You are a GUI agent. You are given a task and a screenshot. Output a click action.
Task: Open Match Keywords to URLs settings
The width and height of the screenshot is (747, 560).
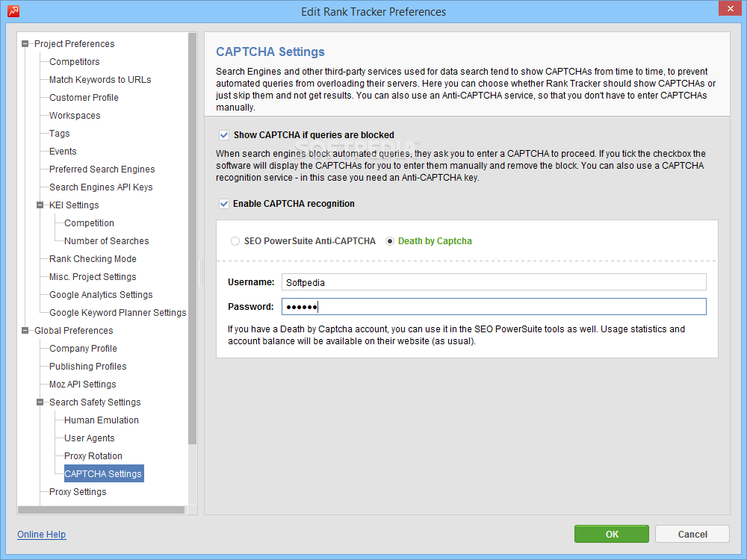click(100, 80)
